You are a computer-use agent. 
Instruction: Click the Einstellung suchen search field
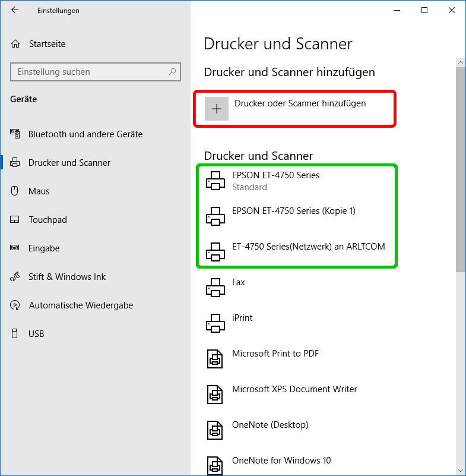pyautogui.click(x=89, y=72)
